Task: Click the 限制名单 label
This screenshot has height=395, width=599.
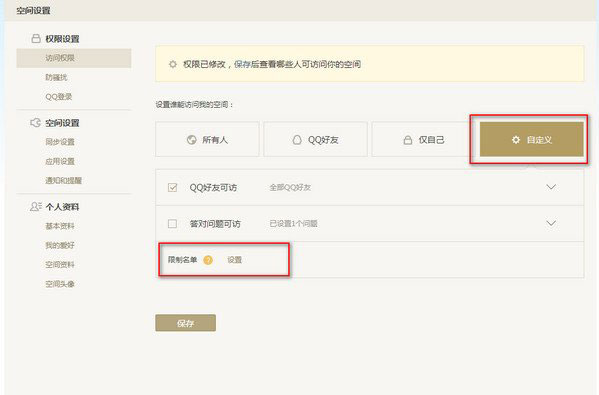Action: pos(182,260)
